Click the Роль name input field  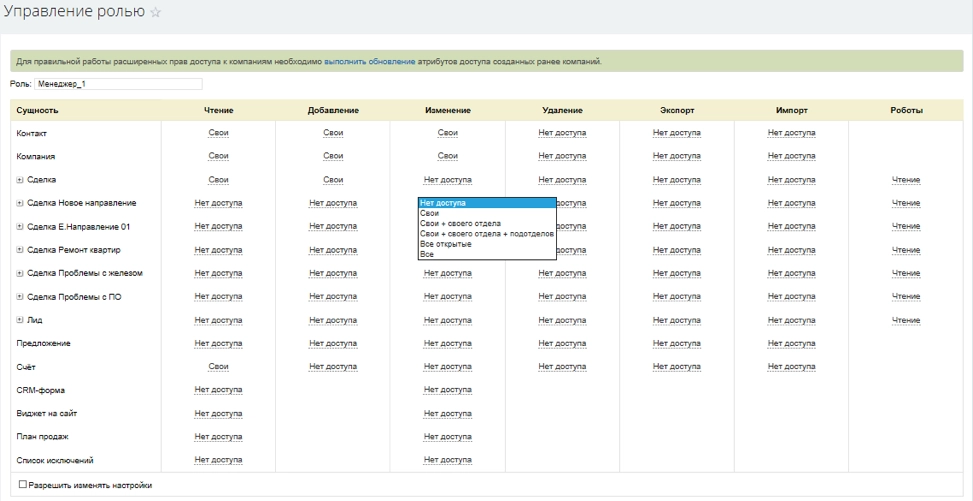pyautogui.click(x=118, y=85)
